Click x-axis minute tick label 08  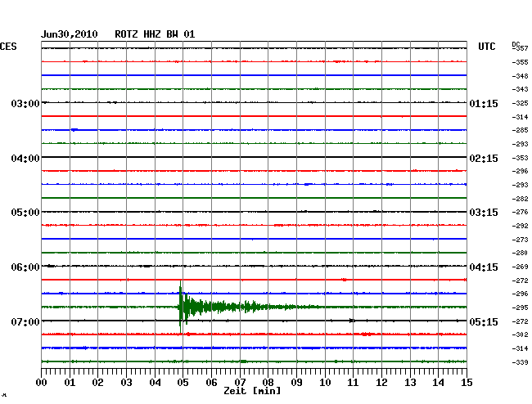tap(268, 383)
